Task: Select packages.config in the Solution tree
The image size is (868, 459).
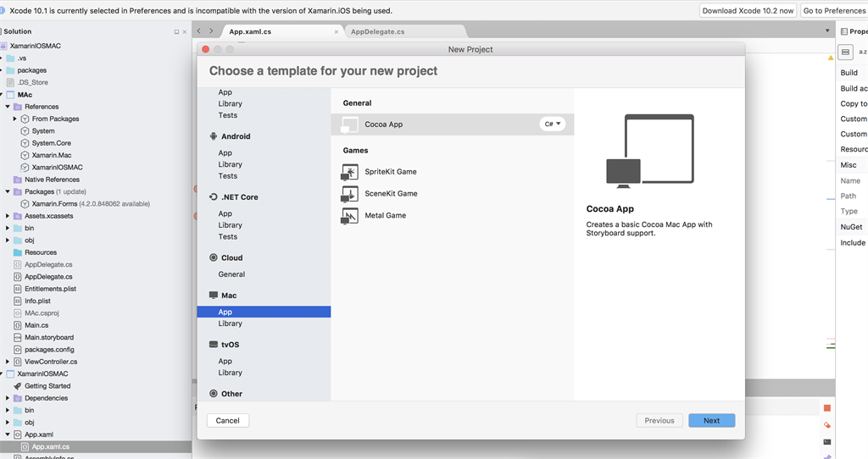Action: (x=49, y=350)
